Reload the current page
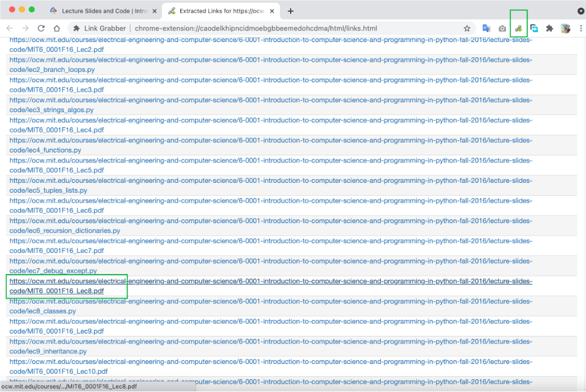586x392 pixels. [x=41, y=29]
